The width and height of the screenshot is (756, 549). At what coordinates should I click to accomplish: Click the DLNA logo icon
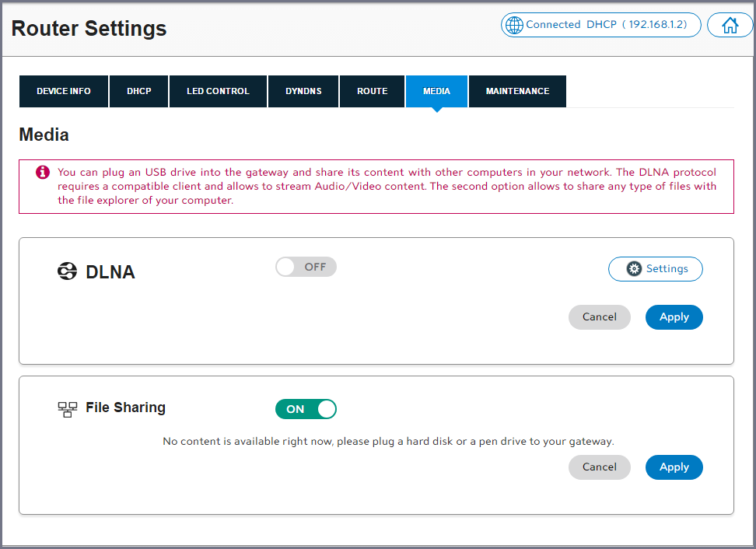click(x=68, y=271)
